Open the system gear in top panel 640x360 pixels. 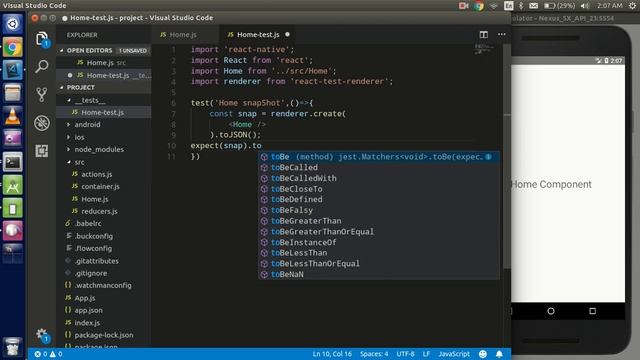pos(632,5)
